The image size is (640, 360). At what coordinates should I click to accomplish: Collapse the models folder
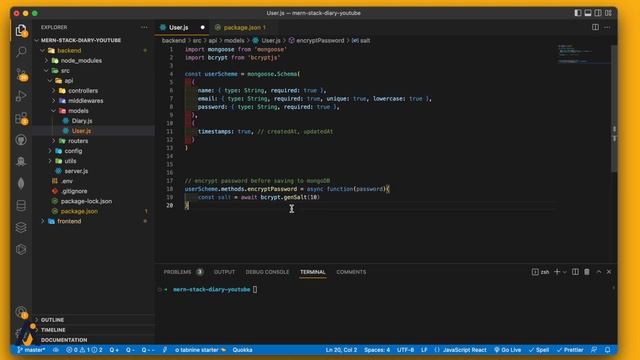click(93, 111)
